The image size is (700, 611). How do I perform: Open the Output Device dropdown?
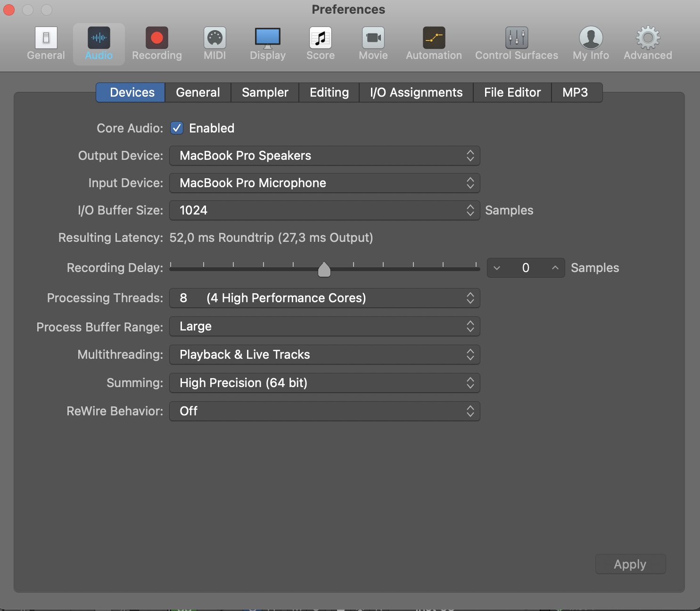pos(325,156)
